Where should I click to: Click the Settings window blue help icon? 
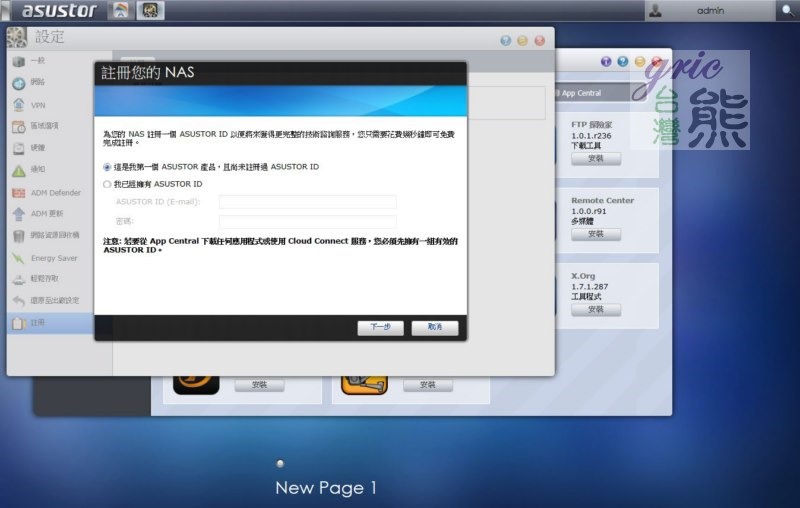point(506,41)
